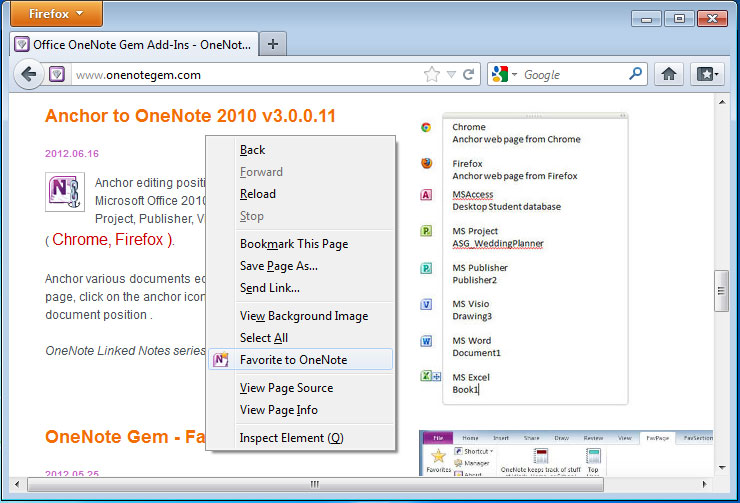740x503 pixels.
Task: Click the scroll right arrow
Action: pyautogui.click(x=705, y=484)
